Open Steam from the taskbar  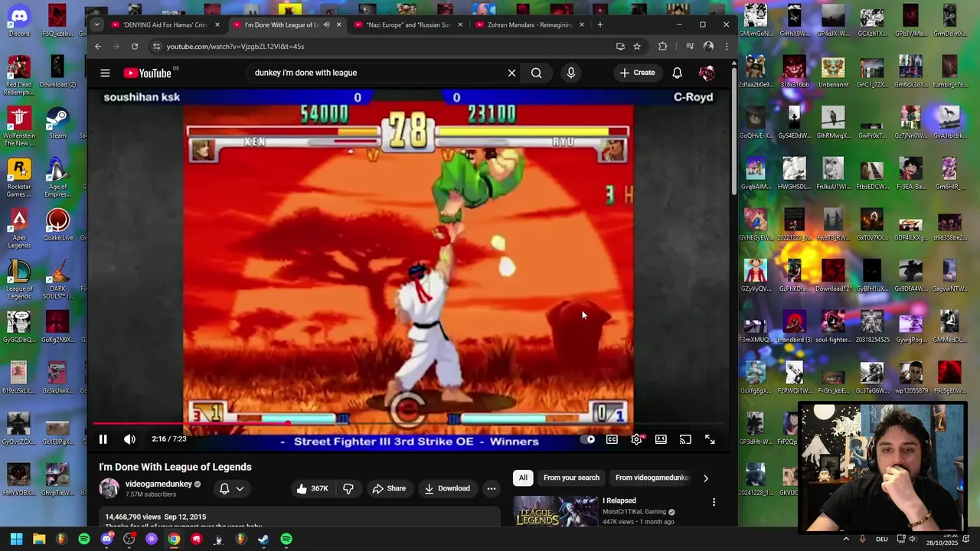click(263, 539)
